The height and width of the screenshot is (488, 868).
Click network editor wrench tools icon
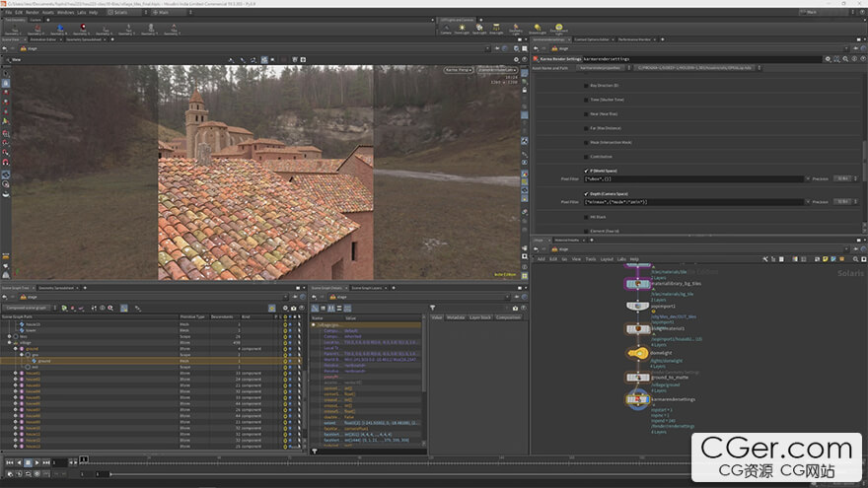pyautogui.click(x=765, y=259)
